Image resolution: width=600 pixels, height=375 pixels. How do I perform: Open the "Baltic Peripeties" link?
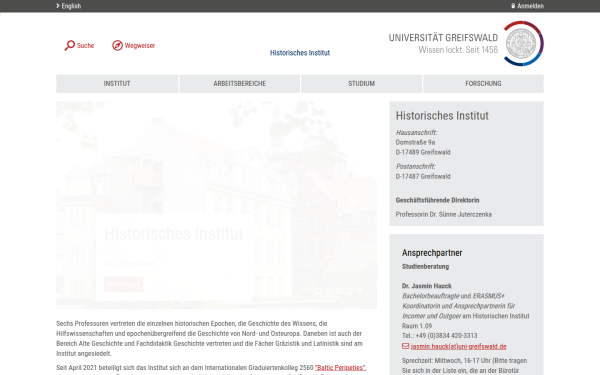pyautogui.click(x=340, y=368)
